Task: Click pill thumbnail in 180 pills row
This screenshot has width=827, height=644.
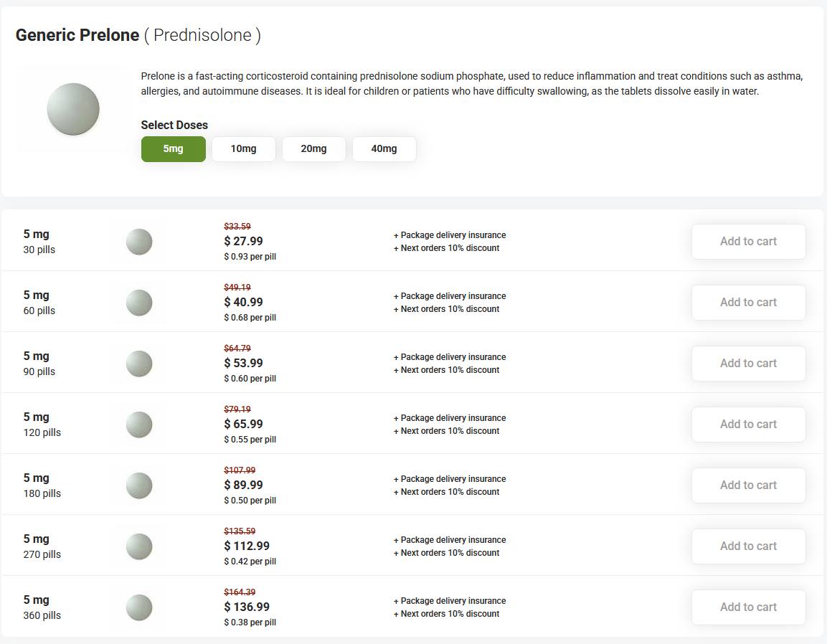Action: [139, 486]
